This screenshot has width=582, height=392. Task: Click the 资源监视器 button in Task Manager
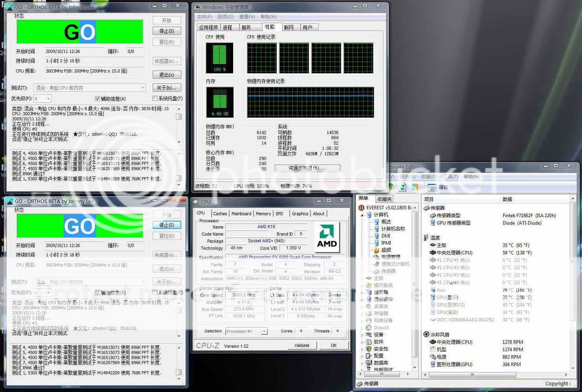pyautogui.click(x=307, y=168)
